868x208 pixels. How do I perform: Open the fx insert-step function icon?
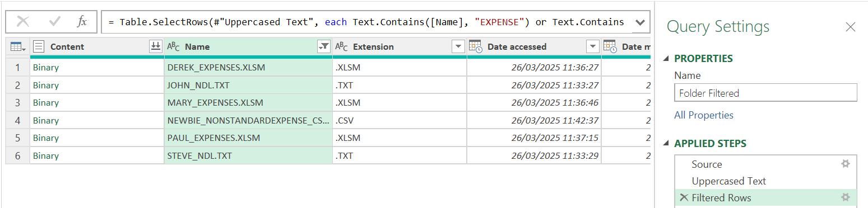point(82,22)
